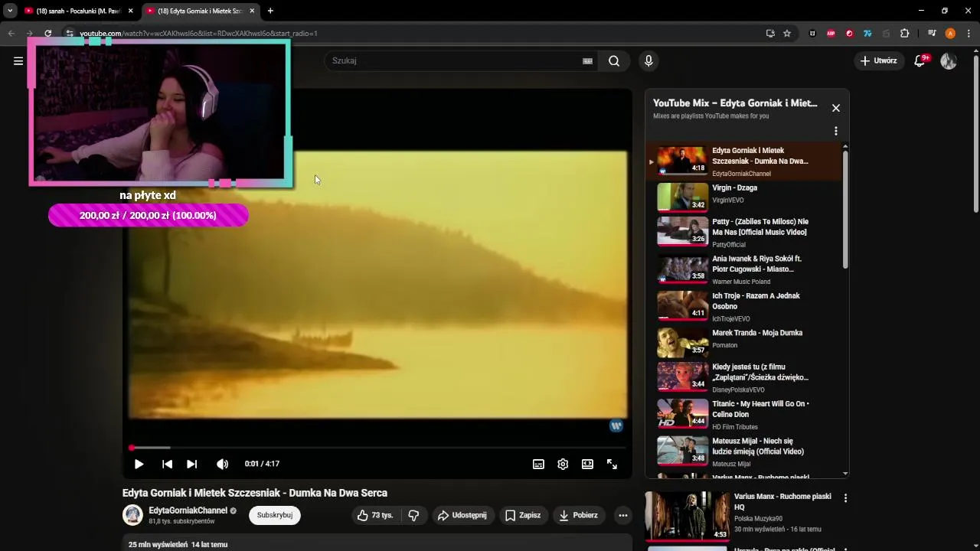The image size is (980, 551).
Task: Select Virgin - Dzaga in playlist
Action: 743,197
